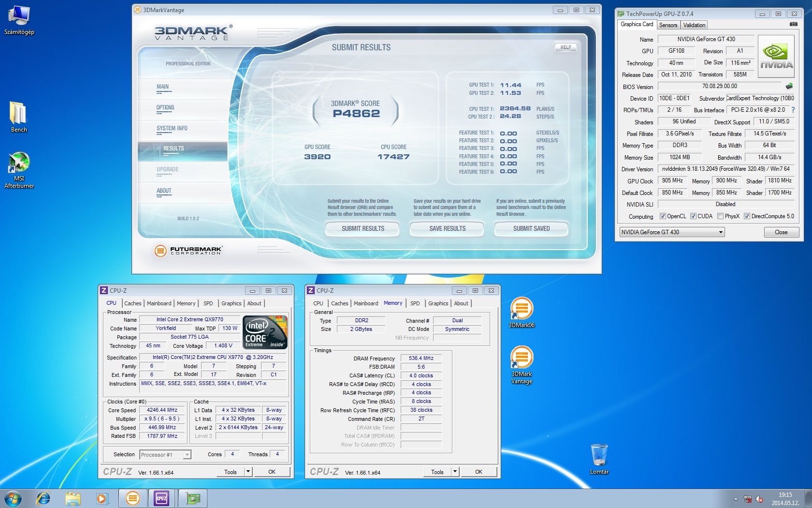The height and width of the screenshot is (508, 812).
Task: Click the BIOS version save chip icon
Action: pyautogui.click(x=789, y=86)
